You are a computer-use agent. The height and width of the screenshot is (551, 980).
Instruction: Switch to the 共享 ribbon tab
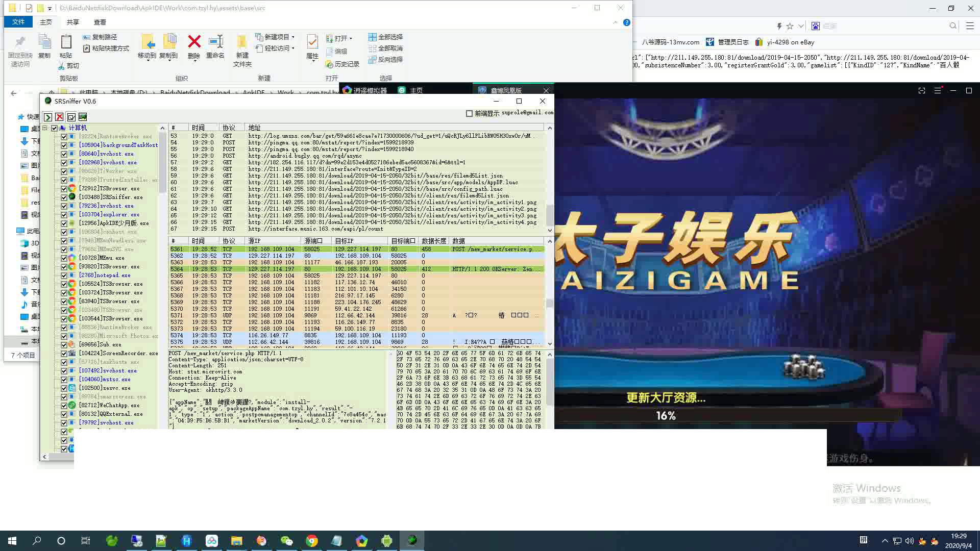(72, 22)
